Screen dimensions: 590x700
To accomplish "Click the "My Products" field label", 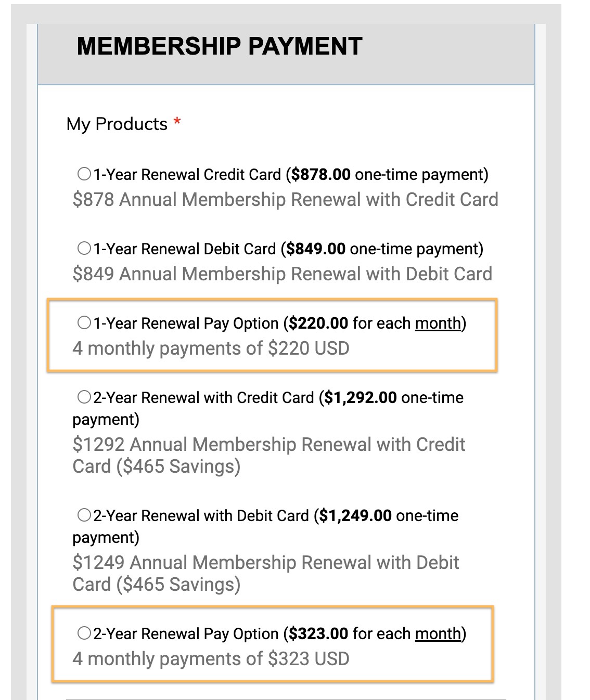I will [x=117, y=124].
